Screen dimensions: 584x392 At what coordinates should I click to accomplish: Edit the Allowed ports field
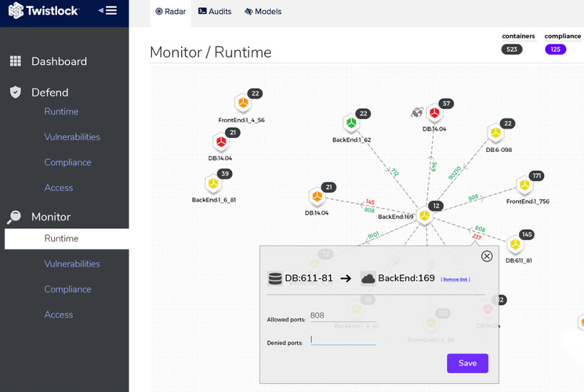tap(342, 315)
